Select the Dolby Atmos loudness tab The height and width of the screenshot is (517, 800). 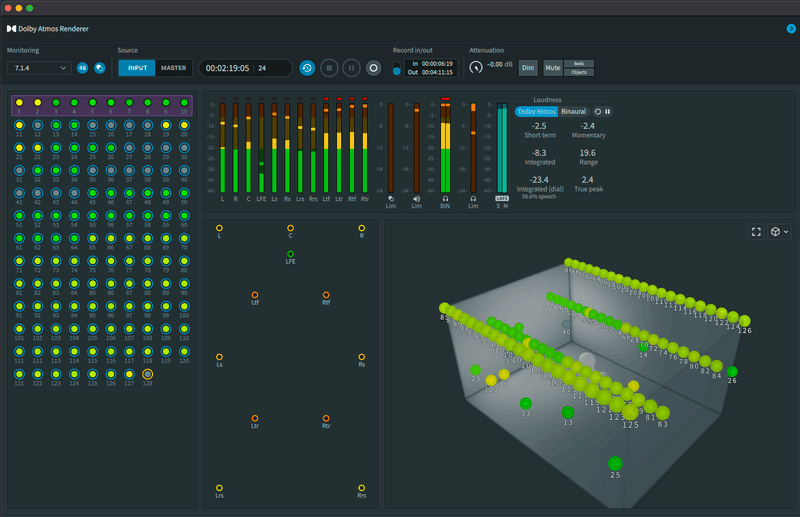536,111
